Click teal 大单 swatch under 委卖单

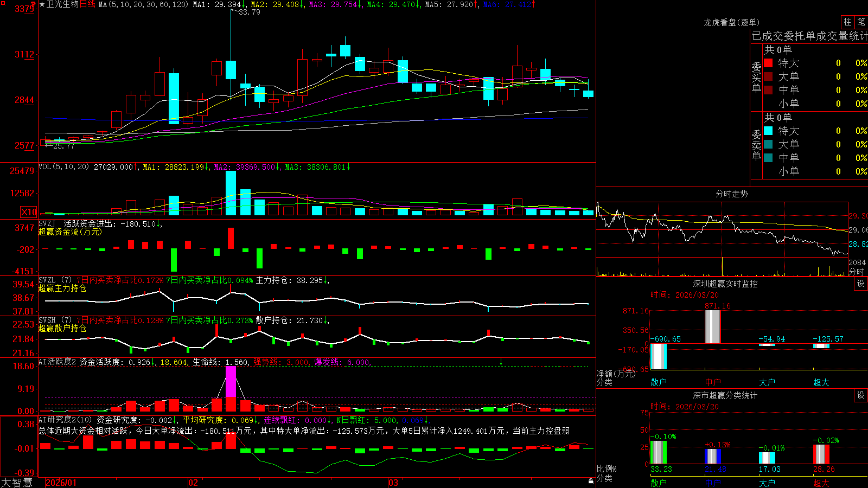[768, 144]
